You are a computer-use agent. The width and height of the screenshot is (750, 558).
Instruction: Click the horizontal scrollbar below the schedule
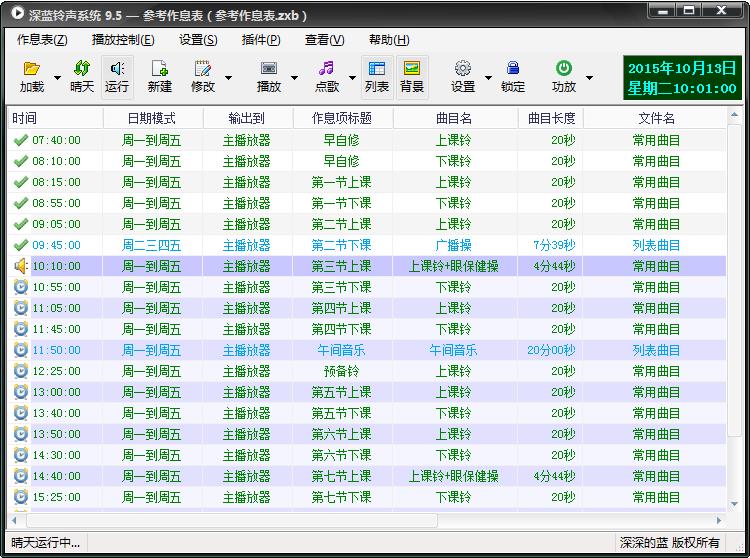232,521
